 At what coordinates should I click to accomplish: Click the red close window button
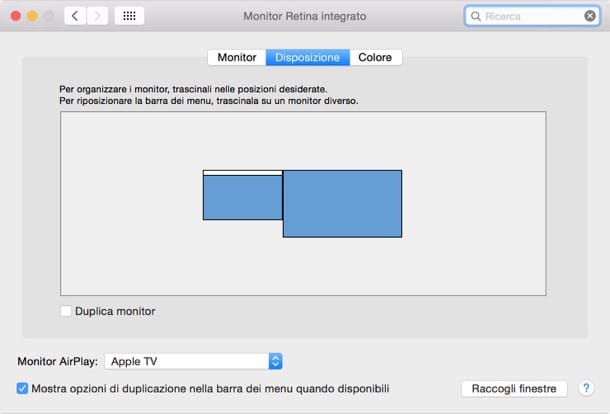coord(16,16)
